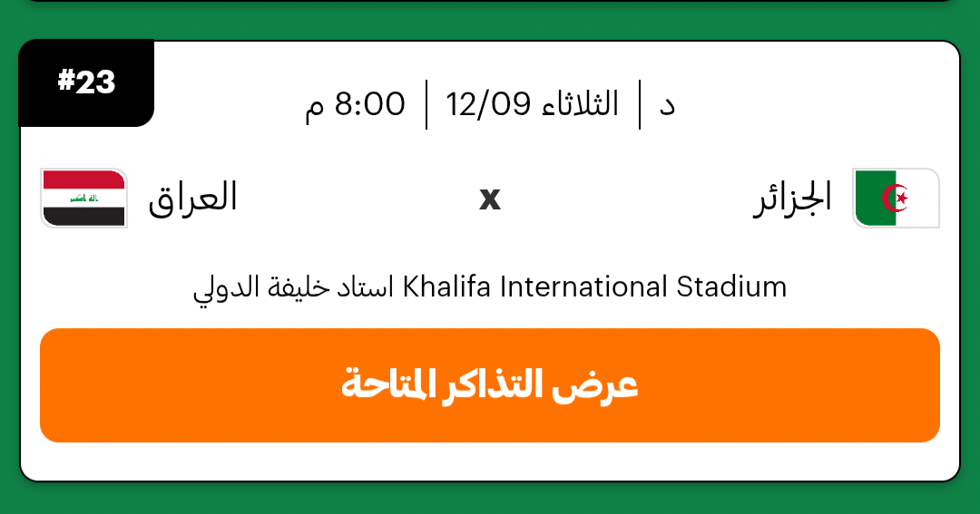Click the green background below the match card
Image resolution: width=980 pixels, height=514 pixels.
click(x=490, y=499)
